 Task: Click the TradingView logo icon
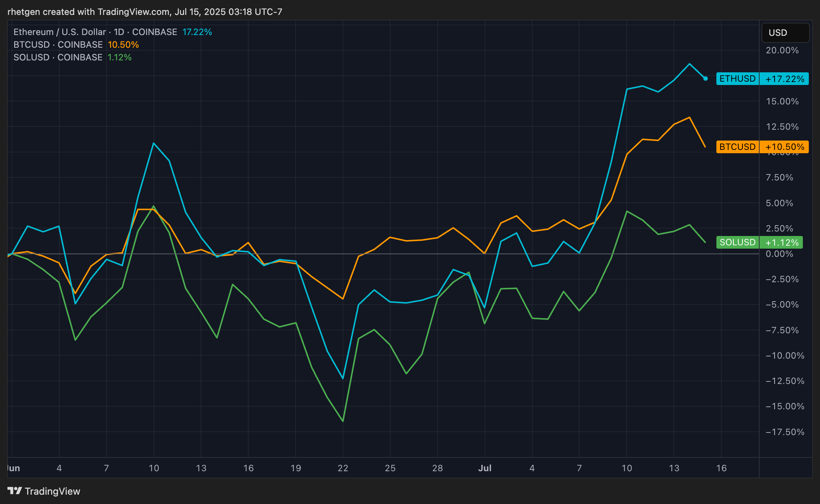[15, 491]
